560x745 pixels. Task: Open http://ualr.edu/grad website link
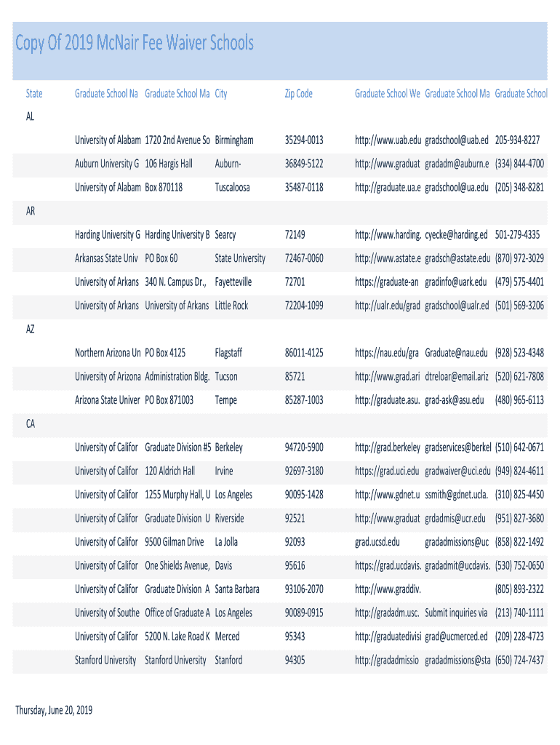387,306
